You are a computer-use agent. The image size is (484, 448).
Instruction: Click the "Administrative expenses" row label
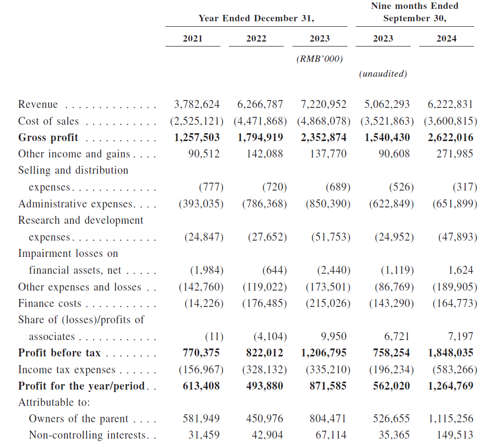coord(75,204)
